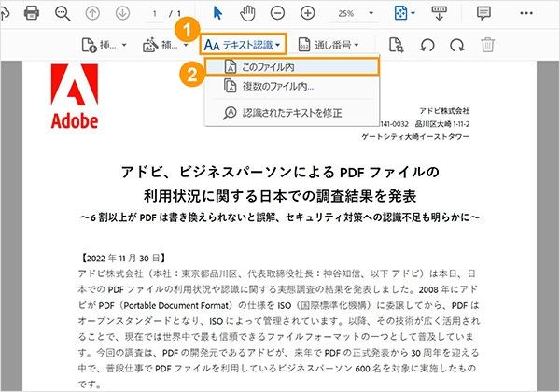560x392 pixels.
Task: Open the テキスト認識 dropdown
Action: pyautogui.click(x=243, y=45)
